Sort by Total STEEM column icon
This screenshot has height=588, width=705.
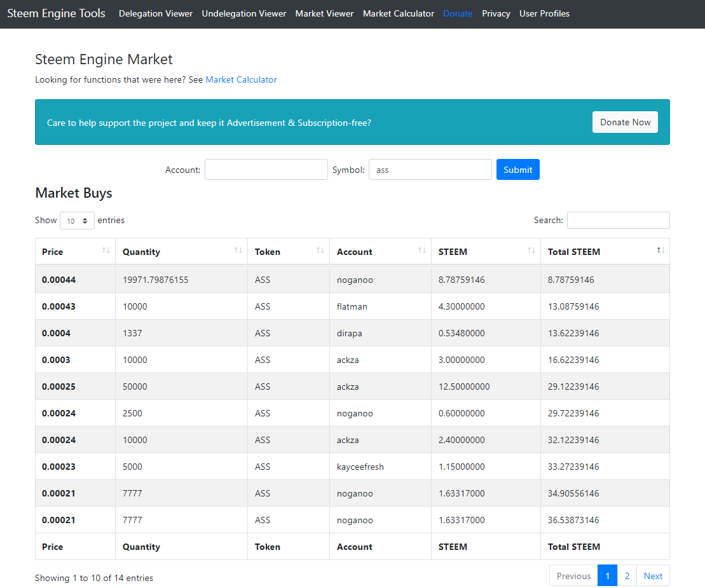(x=661, y=250)
